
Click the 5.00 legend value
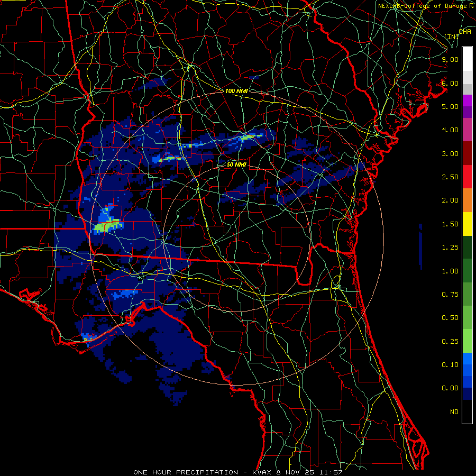(450, 106)
